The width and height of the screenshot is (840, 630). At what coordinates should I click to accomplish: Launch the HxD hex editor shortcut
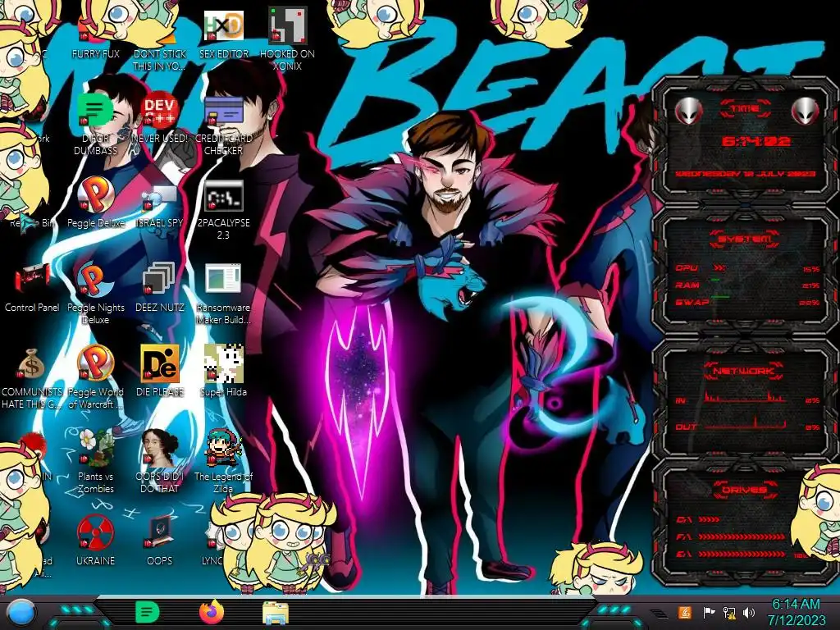[x=223, y=34]
